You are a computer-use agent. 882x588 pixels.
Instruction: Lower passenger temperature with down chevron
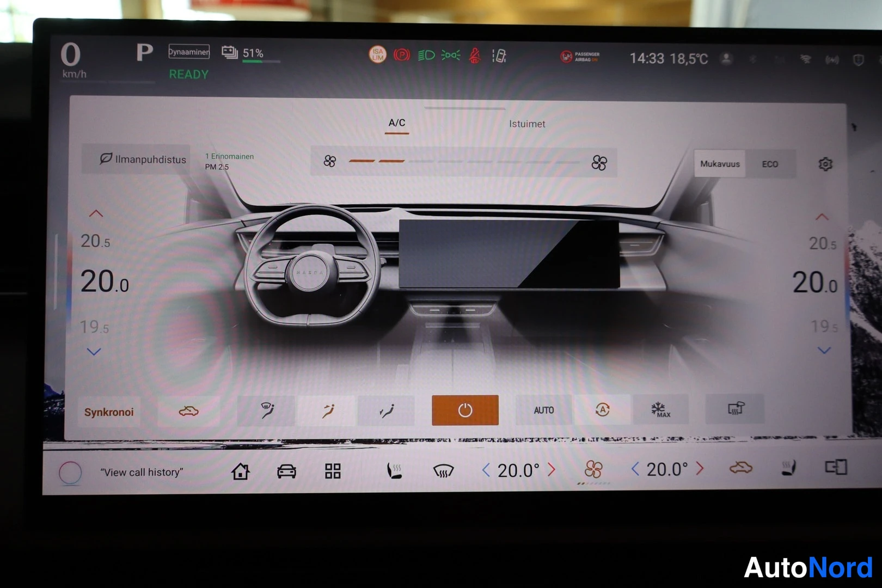pos(824,350)
